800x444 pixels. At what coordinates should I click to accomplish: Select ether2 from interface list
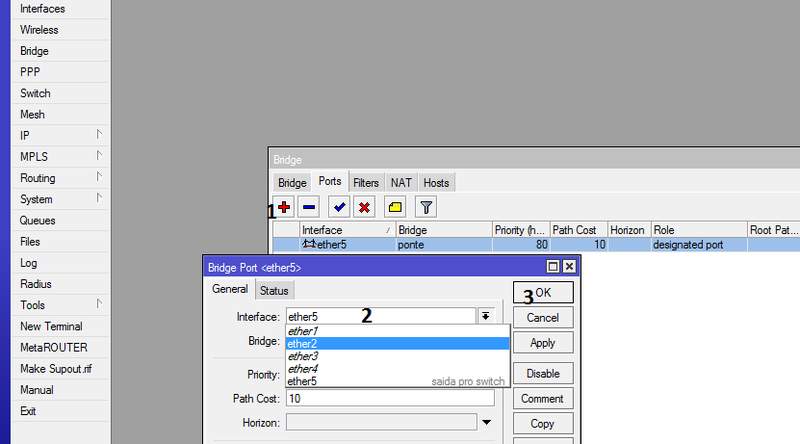397,343
